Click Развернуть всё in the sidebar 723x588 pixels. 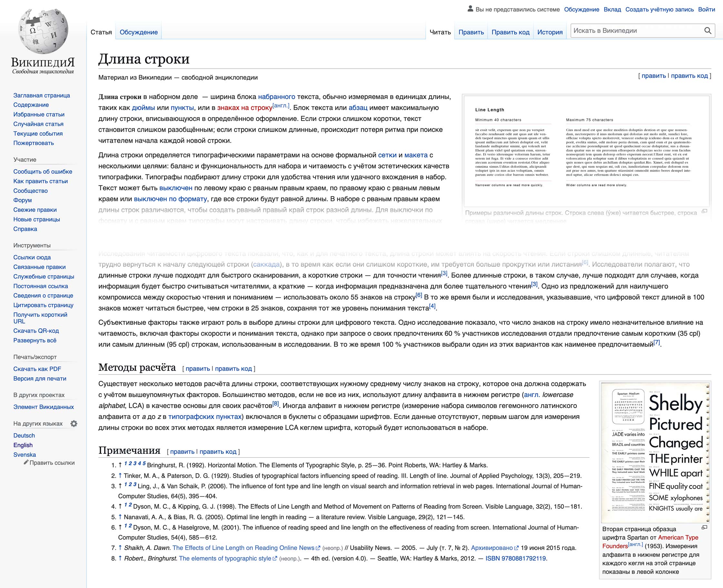(x=35, y=340)
